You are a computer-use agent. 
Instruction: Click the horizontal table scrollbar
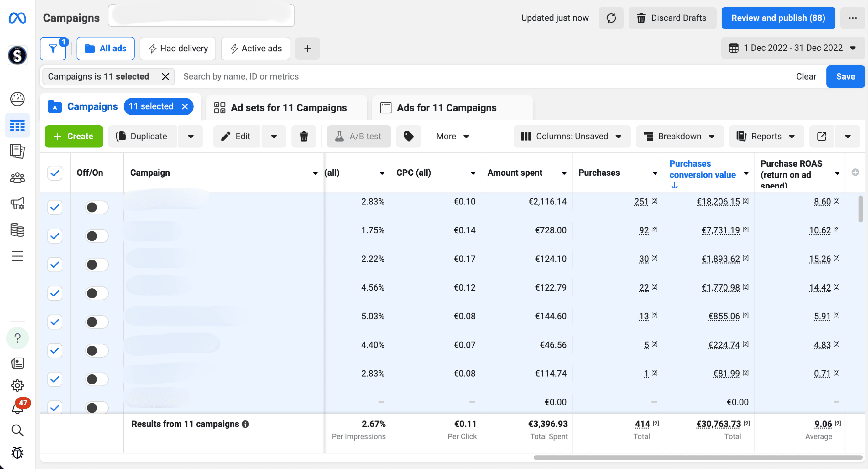coord(698,457)
